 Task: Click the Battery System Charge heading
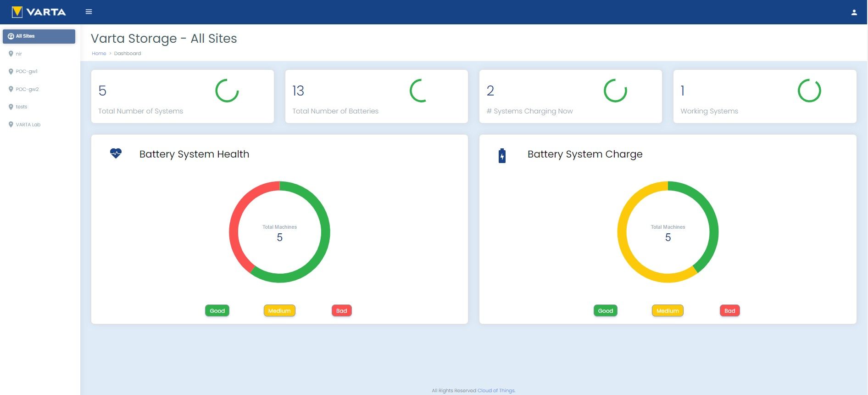point(585,154)
